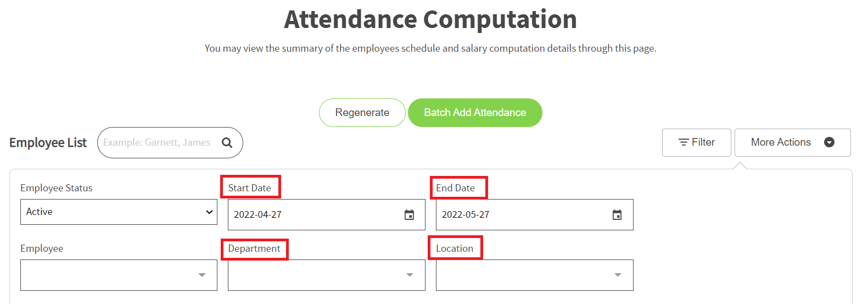Click the Filter button
This screenshot has width=868, height=304.
click(x=697, y=142)
